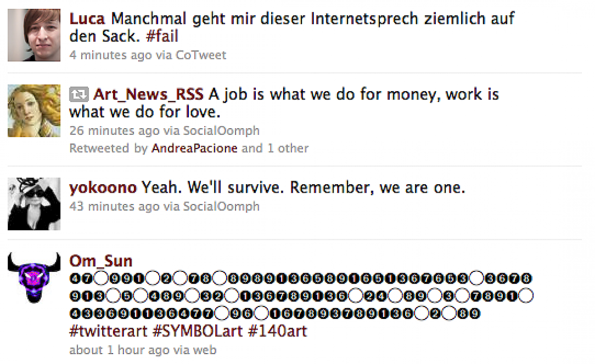Click the "about 1 hour ago" timestamp
This screenshot has width=595, height=364.
pyautogui.click(x=119, y=350)
